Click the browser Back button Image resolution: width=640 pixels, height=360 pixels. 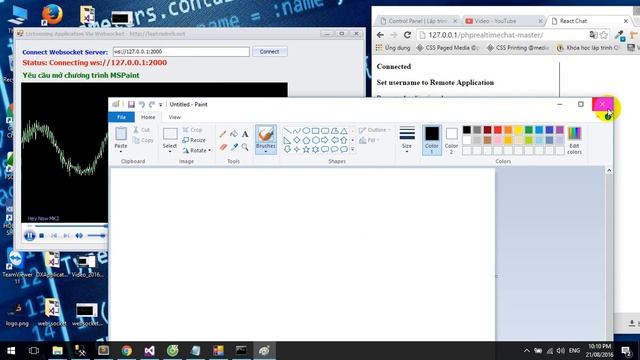tap(380, 35)
